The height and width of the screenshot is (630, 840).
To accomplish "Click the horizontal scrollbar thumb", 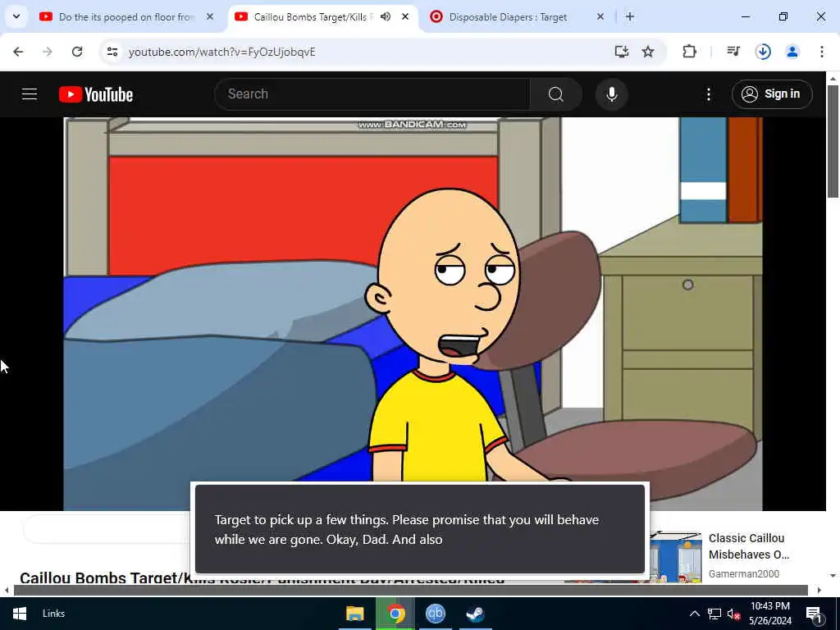I will point(410,591).
